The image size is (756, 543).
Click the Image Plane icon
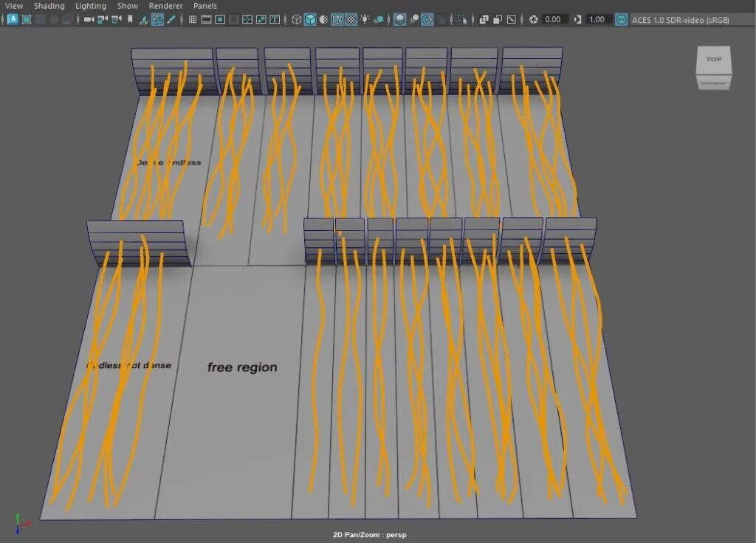(143, 19)
